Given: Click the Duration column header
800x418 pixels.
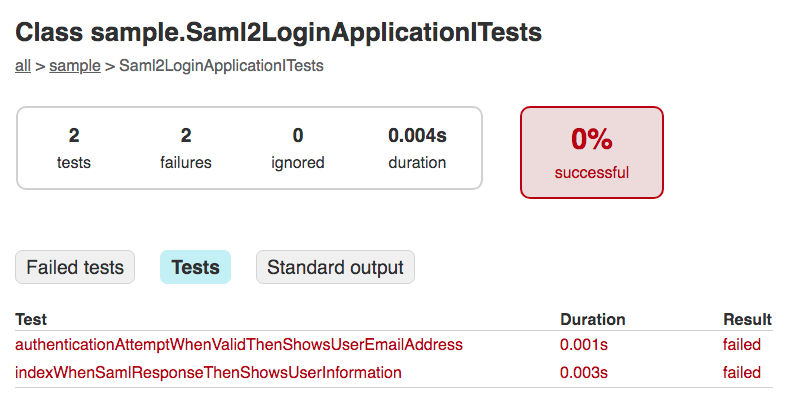Looking at the screenshot, I should [x=592, y=320].
